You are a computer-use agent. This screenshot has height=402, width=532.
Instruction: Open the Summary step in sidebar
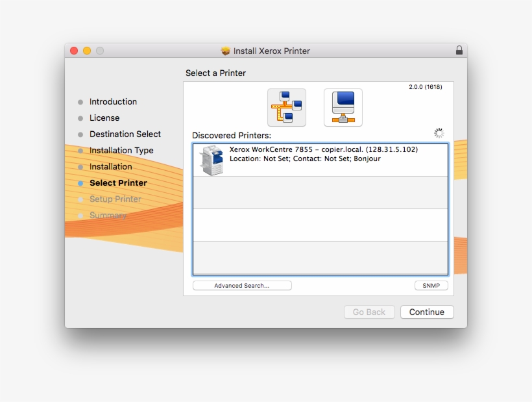pyautogui.click(x=108, y=216)
